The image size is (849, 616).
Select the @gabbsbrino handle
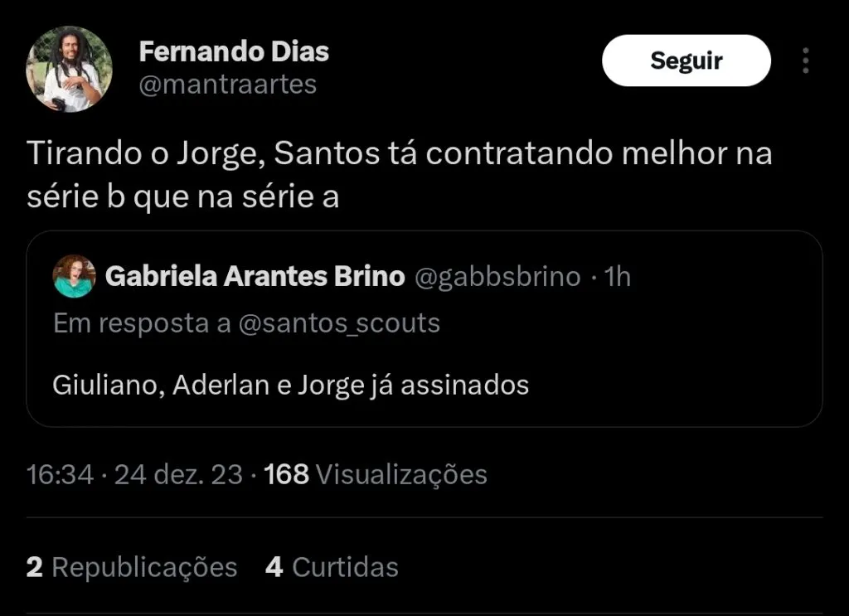point(497,276)
